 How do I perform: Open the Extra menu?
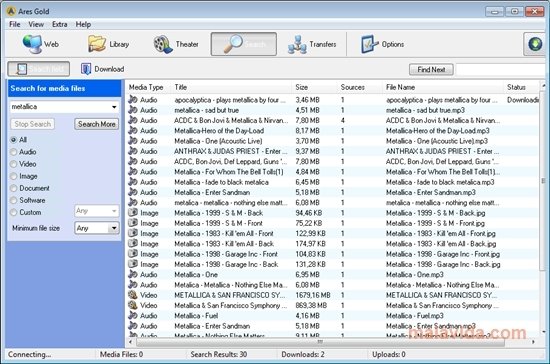point(60,24)
